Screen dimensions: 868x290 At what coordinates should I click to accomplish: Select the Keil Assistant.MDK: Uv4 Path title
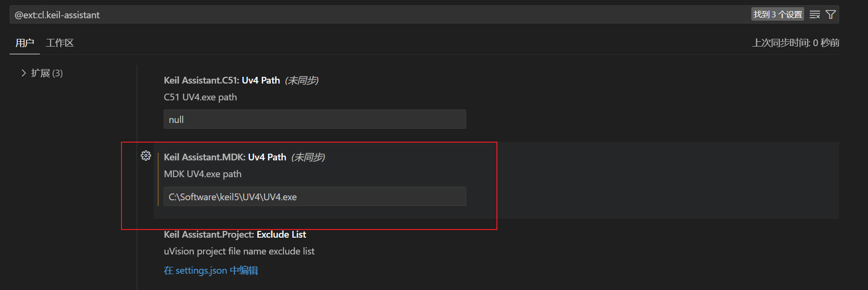point(225,157)
